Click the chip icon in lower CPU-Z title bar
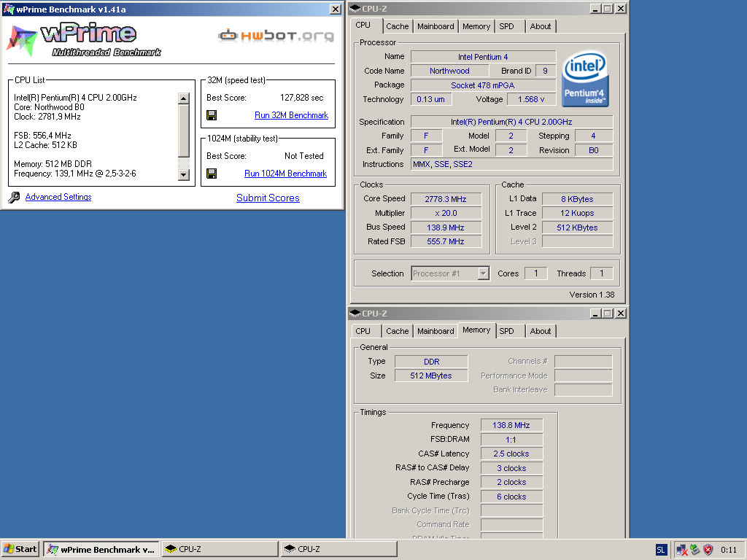 (355, 314)
